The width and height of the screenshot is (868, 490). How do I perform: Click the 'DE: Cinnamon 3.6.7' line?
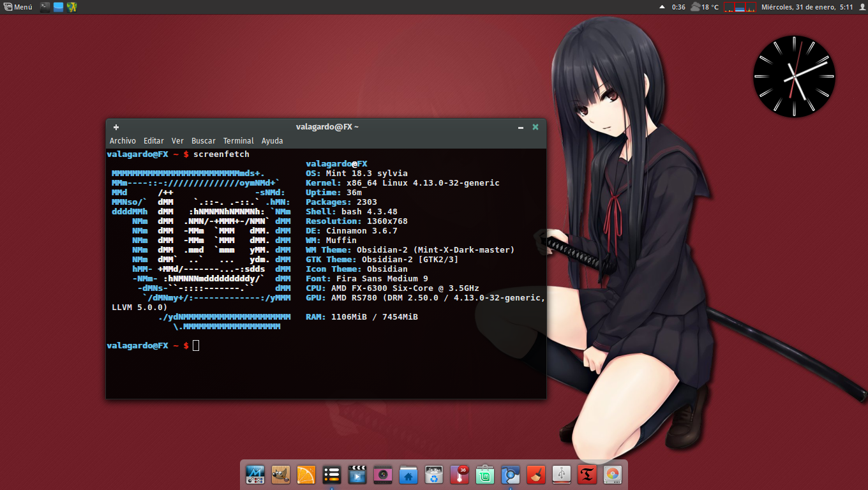click(351, 231)
